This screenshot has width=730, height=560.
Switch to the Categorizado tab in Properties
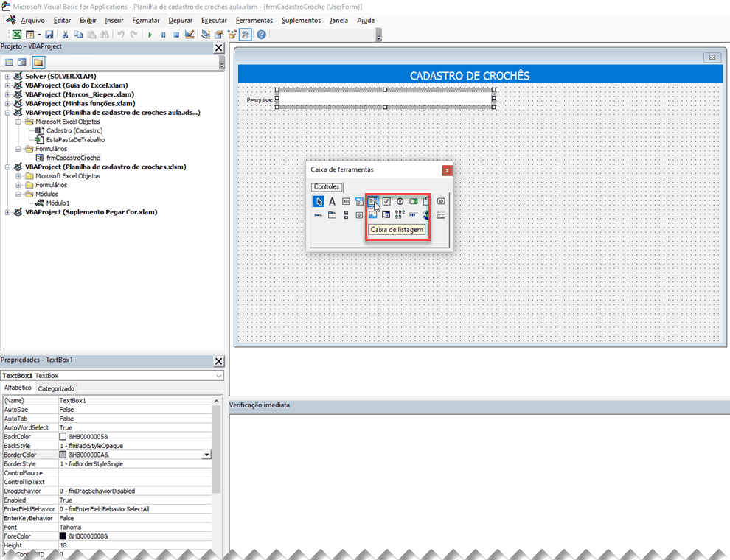55,388
